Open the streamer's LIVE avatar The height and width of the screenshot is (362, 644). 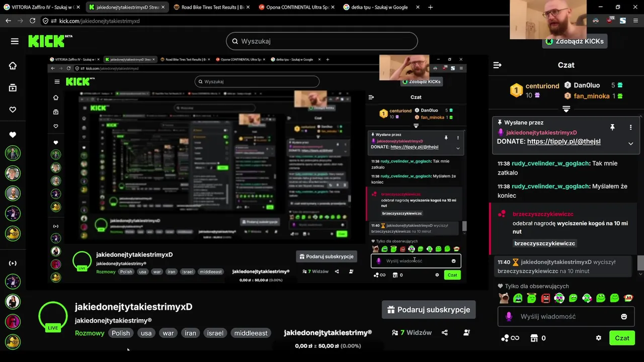point(53,316)
